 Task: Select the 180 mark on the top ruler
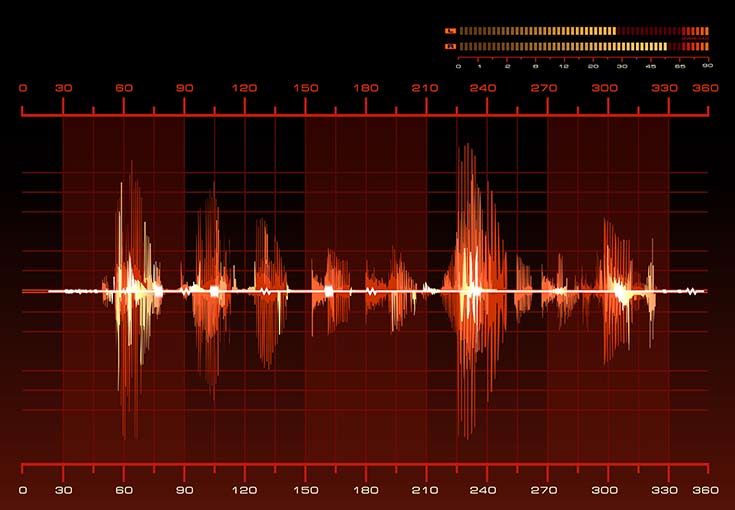[366, 88]
